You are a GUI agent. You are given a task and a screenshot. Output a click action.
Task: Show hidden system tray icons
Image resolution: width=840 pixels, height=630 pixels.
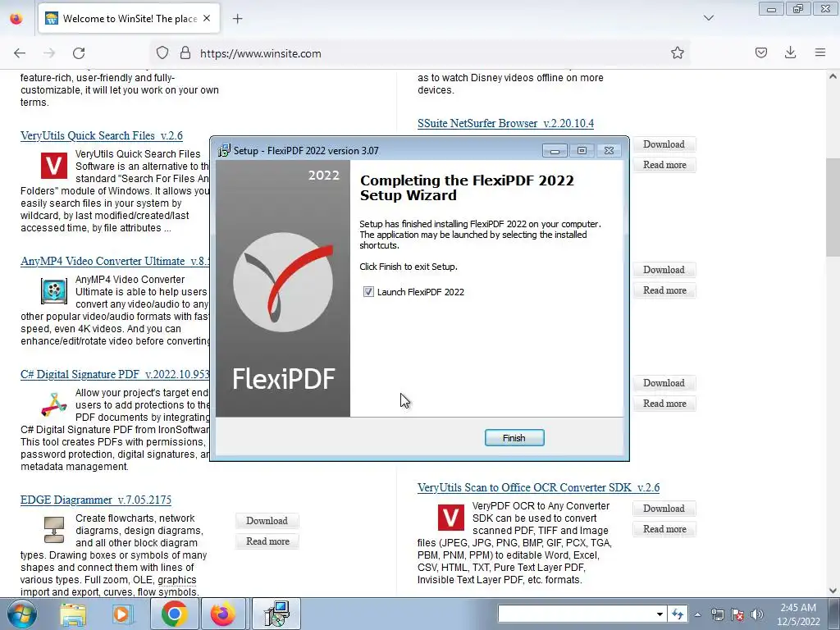(697, 614)
